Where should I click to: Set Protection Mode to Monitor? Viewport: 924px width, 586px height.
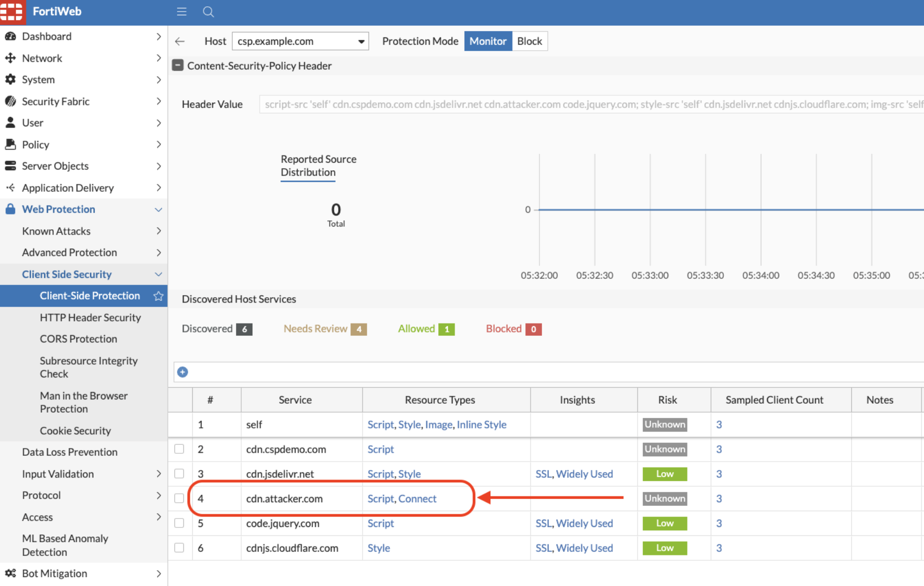(488, 41)
